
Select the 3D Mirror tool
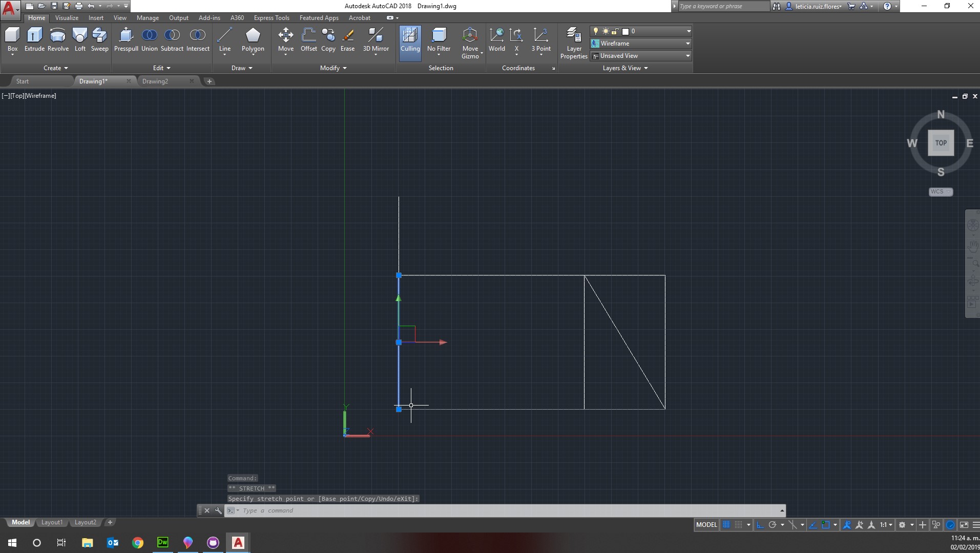[x=376, y=40]
